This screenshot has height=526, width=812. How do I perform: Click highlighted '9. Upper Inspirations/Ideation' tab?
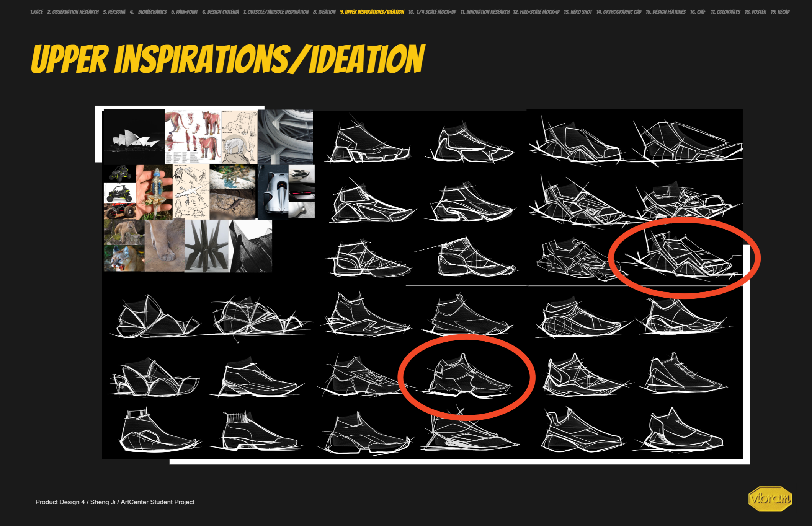(372, 12)
